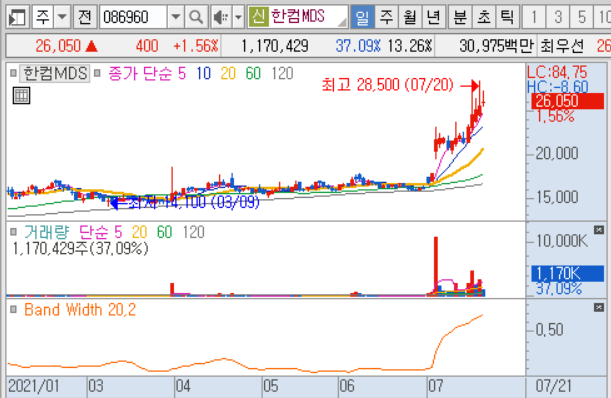Select interval button 3
611x398 pixels.
pos(558,17)
